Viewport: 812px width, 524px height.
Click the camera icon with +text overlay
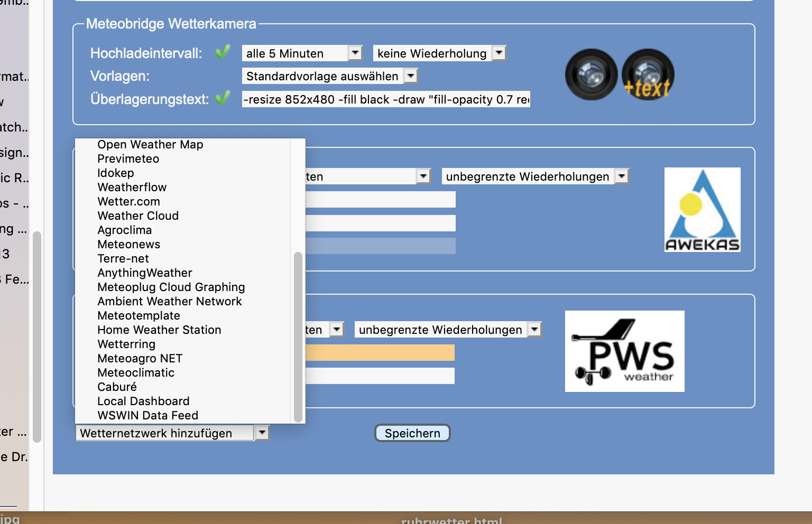(x=648, y=74)
